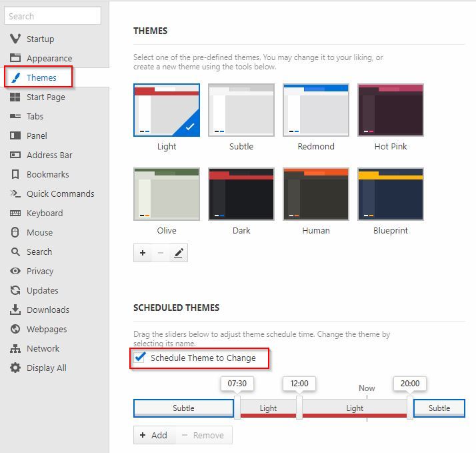Open Downloads settings in sidebar
The image size is (476, 453).
[48, 310]
